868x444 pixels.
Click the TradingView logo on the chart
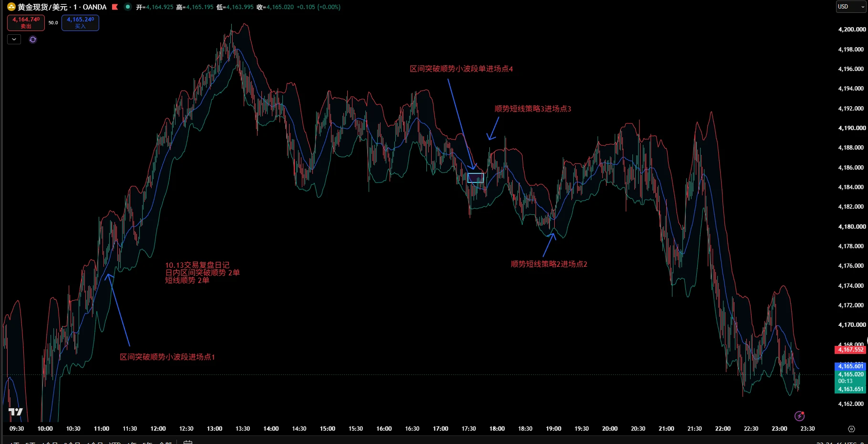(x=16, y=412)
